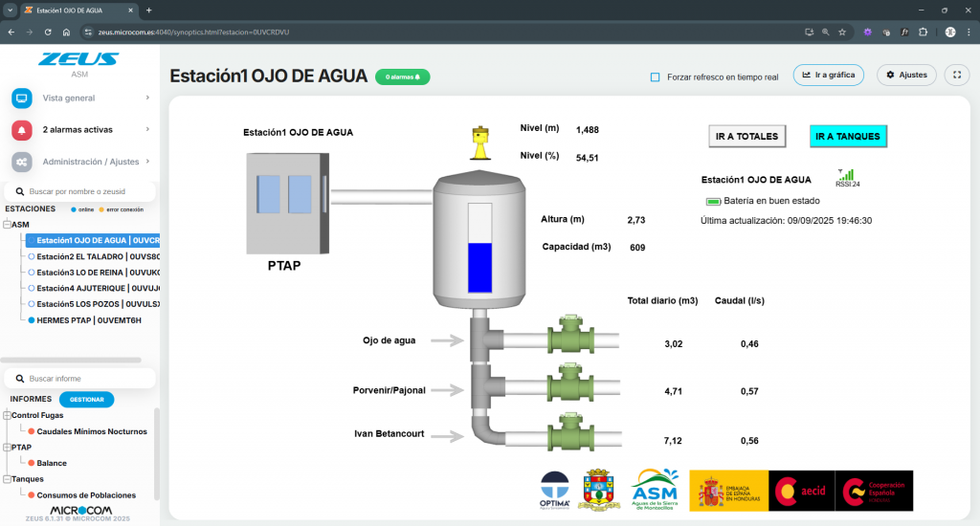Expand the Vista general chevron
Image resolution: width=980 pixels, height=526 pixels.
click(147, 98)
